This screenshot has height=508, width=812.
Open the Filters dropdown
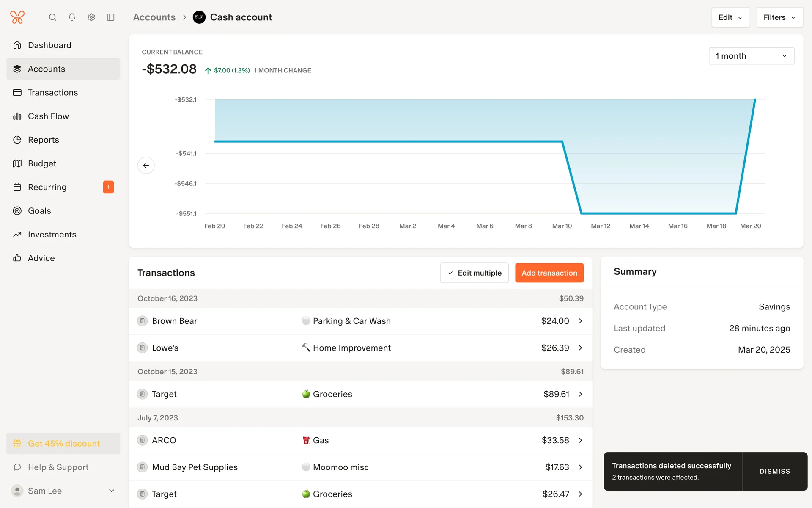coord(779,17)
